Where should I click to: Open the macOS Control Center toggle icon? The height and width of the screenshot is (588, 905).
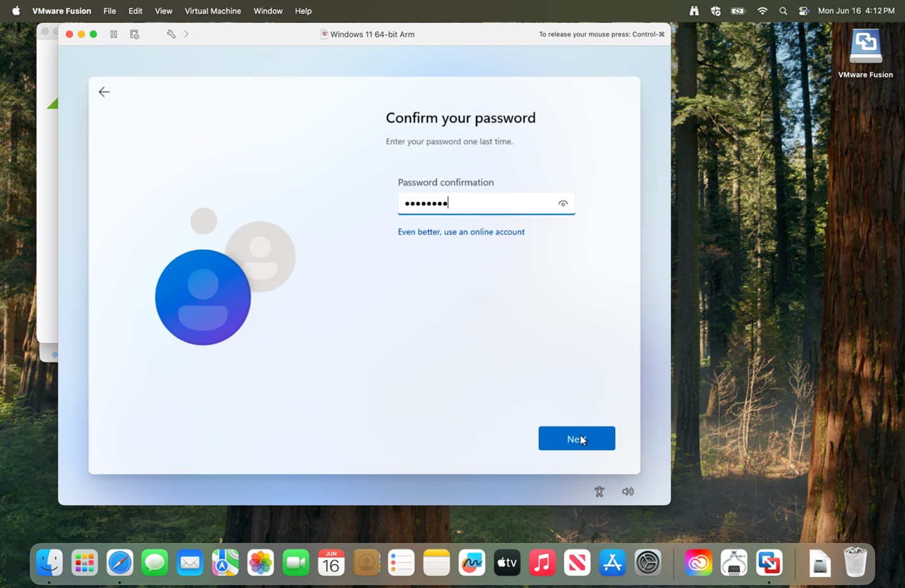[804, 11]
